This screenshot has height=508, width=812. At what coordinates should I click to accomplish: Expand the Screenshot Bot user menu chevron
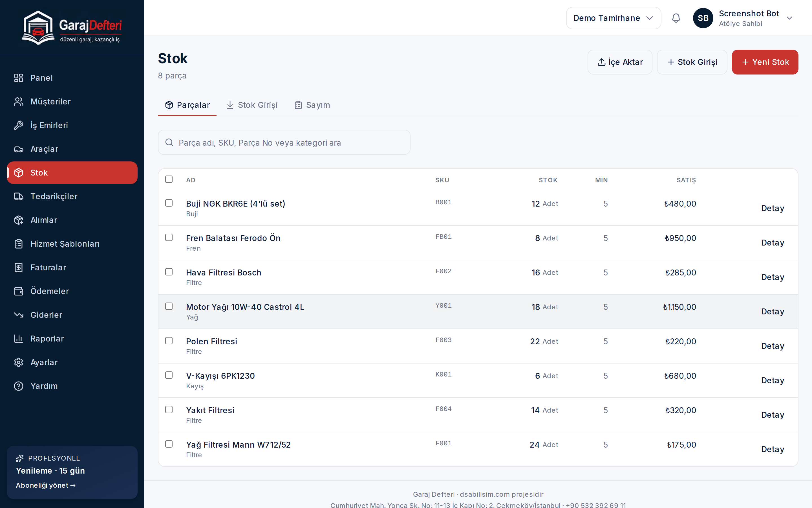point(789,18)
